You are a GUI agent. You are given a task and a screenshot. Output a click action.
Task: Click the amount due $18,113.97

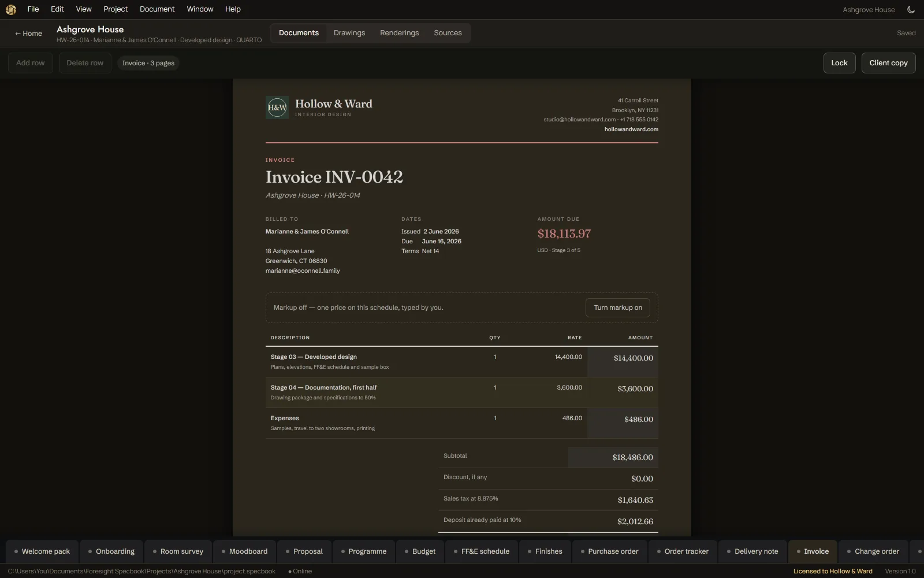[564, 234]
